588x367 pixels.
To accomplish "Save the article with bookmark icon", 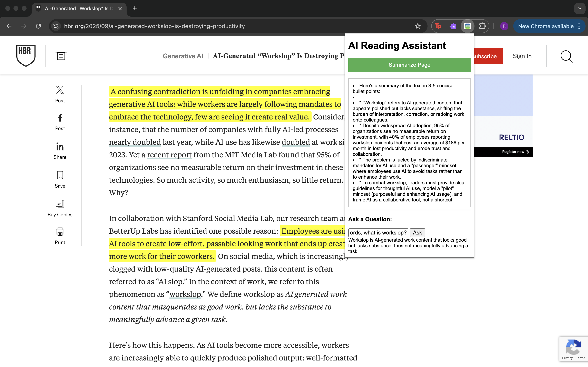I will [x=60, y=175].
